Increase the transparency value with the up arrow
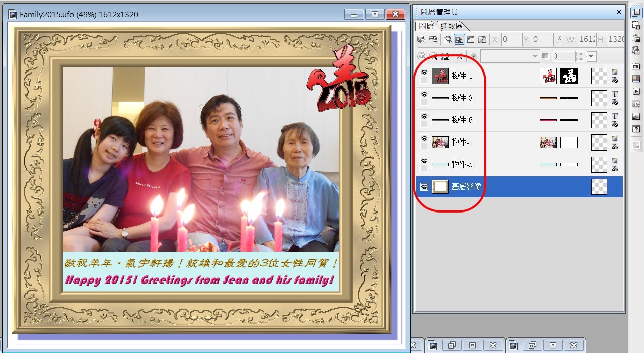 tap(581, 54)
